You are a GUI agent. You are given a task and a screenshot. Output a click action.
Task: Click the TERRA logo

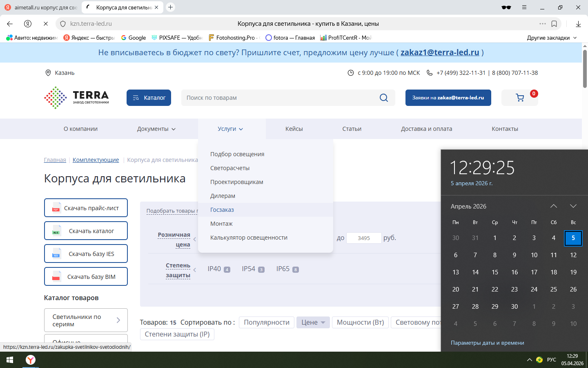click(77, 98)
